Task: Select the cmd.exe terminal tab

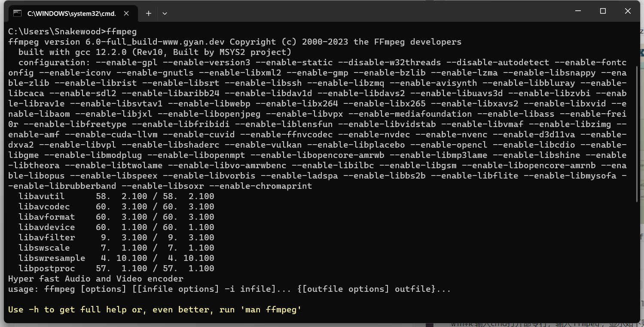Action: point(73,13)
